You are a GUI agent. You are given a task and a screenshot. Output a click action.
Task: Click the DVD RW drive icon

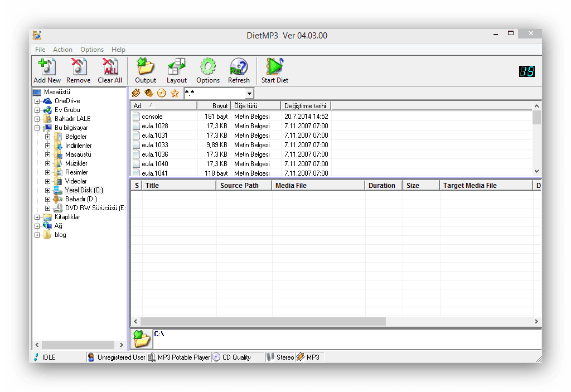pyautogui.click(x=58, y=208)
